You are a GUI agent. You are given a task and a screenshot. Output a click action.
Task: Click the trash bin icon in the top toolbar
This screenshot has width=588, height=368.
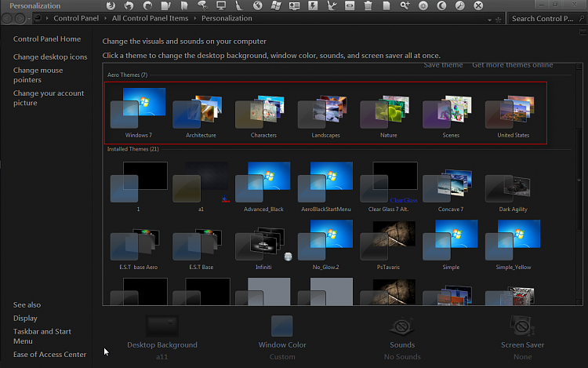coord(368,5)
